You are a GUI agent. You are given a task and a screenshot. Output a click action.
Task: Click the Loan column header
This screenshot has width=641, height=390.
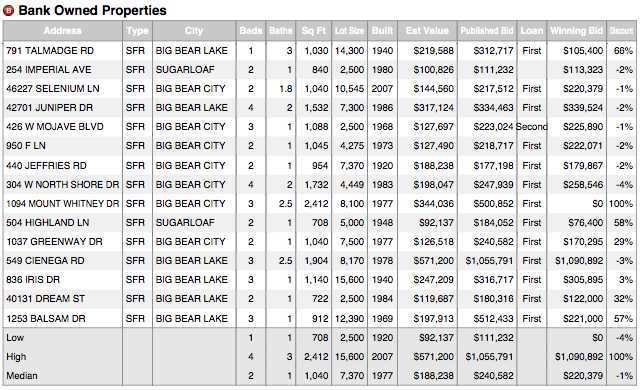point(532,31)
